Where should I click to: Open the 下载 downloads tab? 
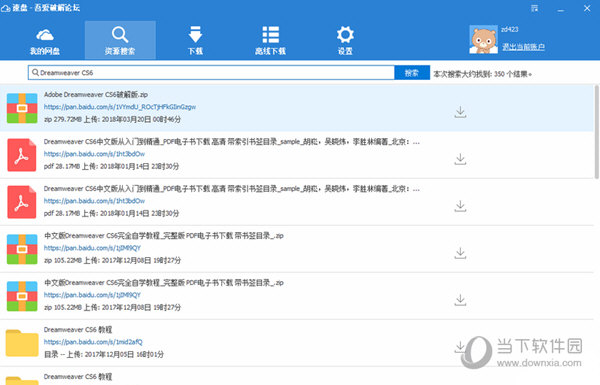(x=195, y=41)
